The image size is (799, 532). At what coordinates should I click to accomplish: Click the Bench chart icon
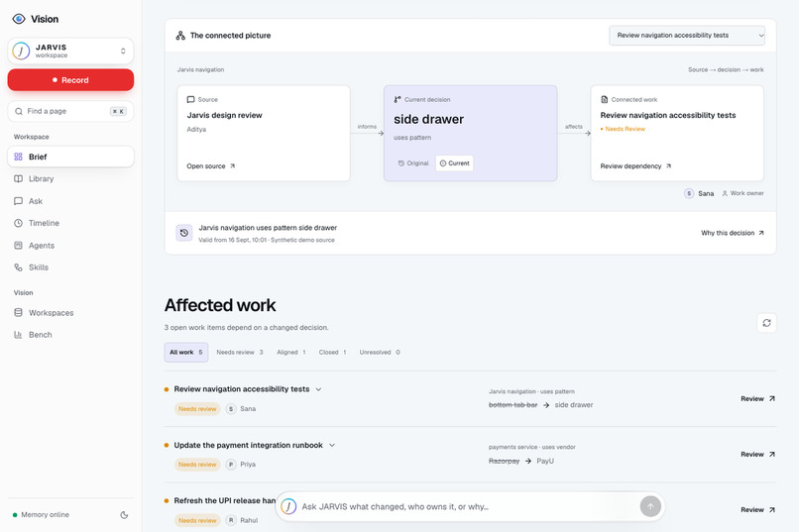coord(19,335)
